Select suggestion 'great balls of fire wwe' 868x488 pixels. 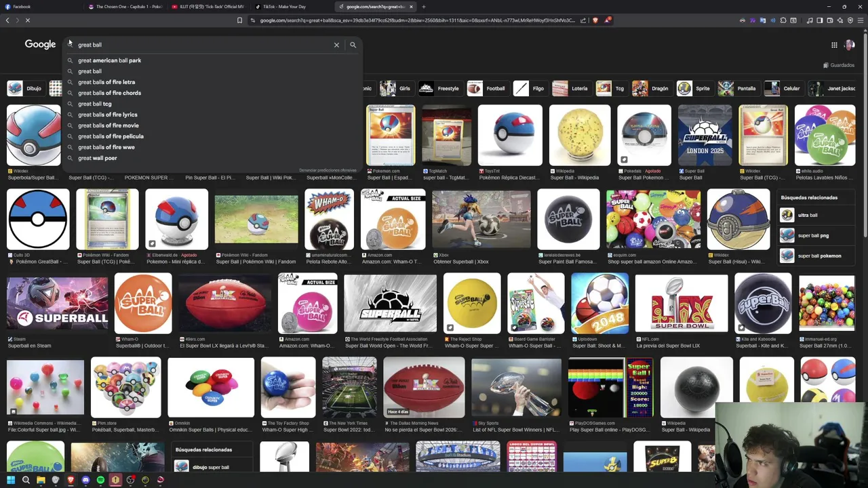(x=212, y=147)
